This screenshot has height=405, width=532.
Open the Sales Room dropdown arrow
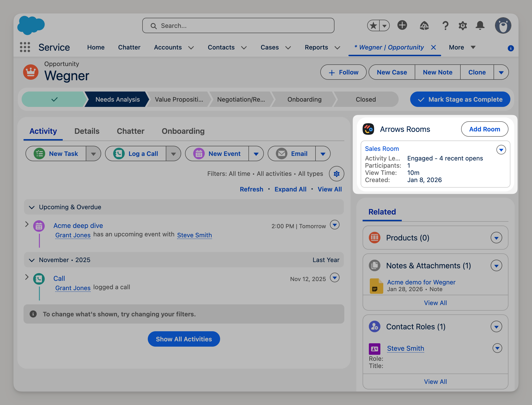click(501, 150)
